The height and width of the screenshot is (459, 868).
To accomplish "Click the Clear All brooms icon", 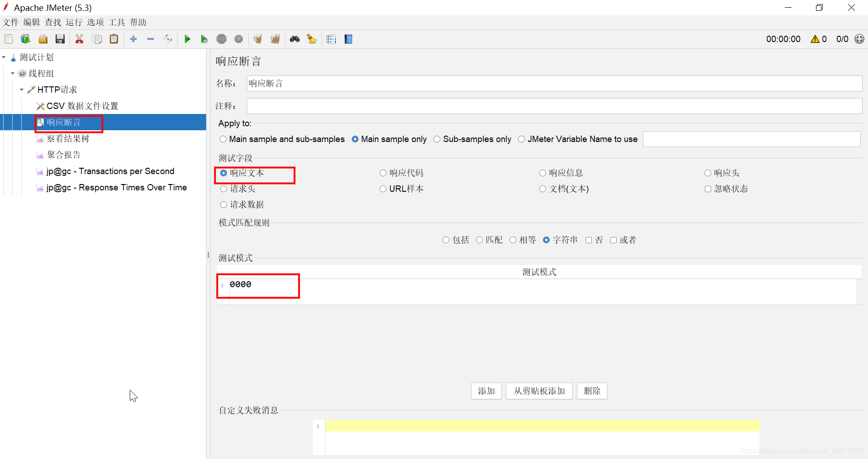I will pos(275,39).
